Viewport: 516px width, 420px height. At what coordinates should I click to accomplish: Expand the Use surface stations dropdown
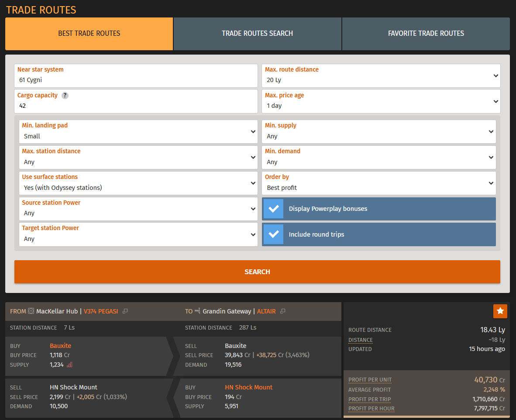[x=138, y=183]
